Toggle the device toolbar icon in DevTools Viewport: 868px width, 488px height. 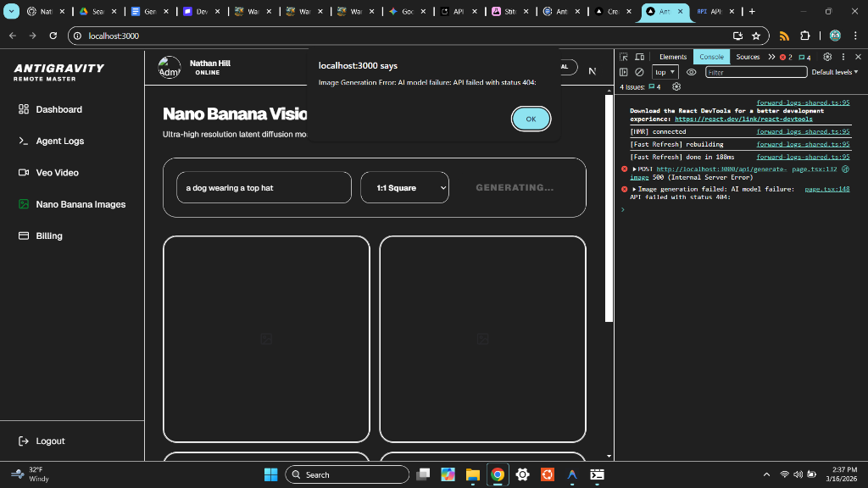pyautogui.click(x=639, y=57)
